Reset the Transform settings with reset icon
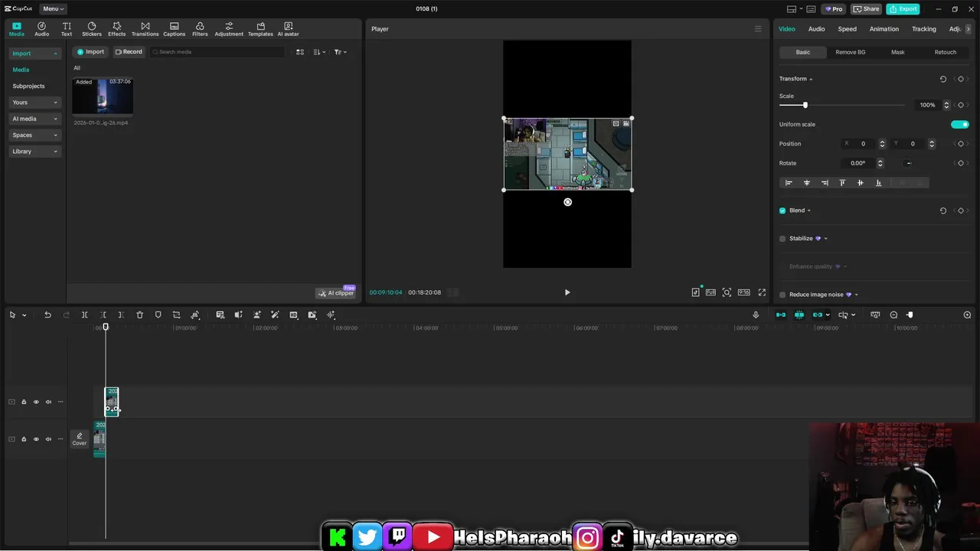The image size is (980, 551). pyautogui.click(x=942, y=79)
